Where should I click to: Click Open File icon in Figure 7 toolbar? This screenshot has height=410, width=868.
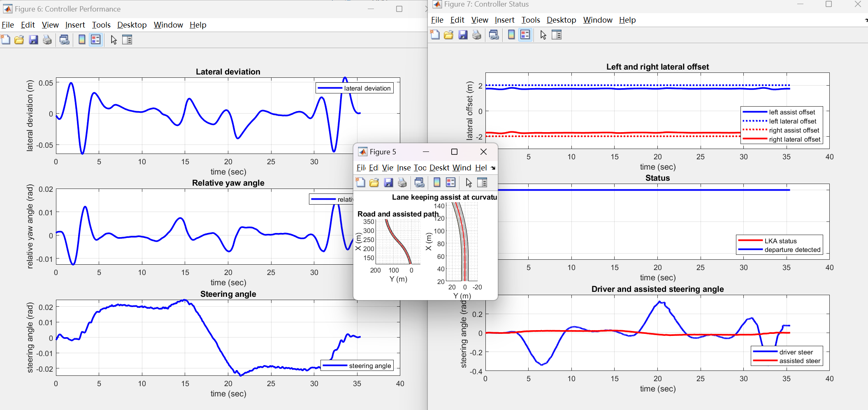(x=449, y=35)
